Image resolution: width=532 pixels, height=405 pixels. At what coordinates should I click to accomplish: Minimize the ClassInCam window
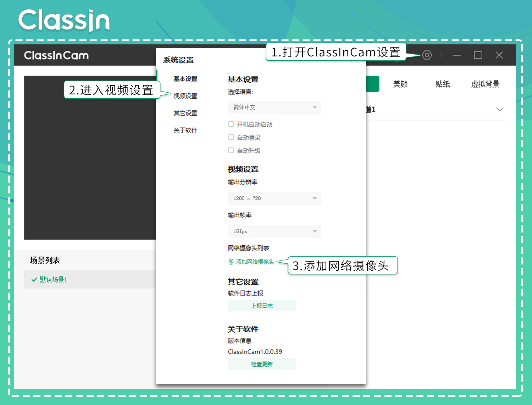(457, 55)
